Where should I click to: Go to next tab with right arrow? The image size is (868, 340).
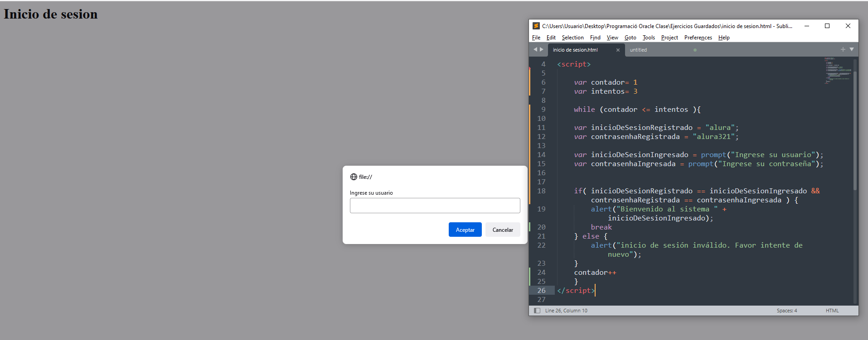pyautogui.click(x=541, y=49)
